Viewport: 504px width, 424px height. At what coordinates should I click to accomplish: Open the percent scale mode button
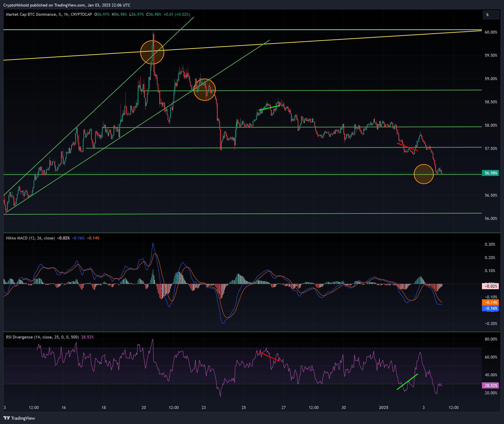pyautogui.click(x=491, y=15)
